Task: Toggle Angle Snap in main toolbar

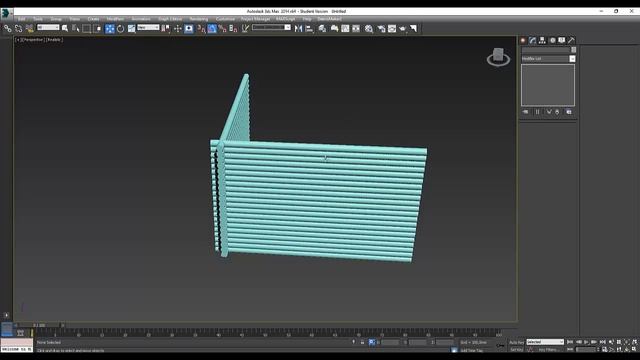Action: [212, 29]
